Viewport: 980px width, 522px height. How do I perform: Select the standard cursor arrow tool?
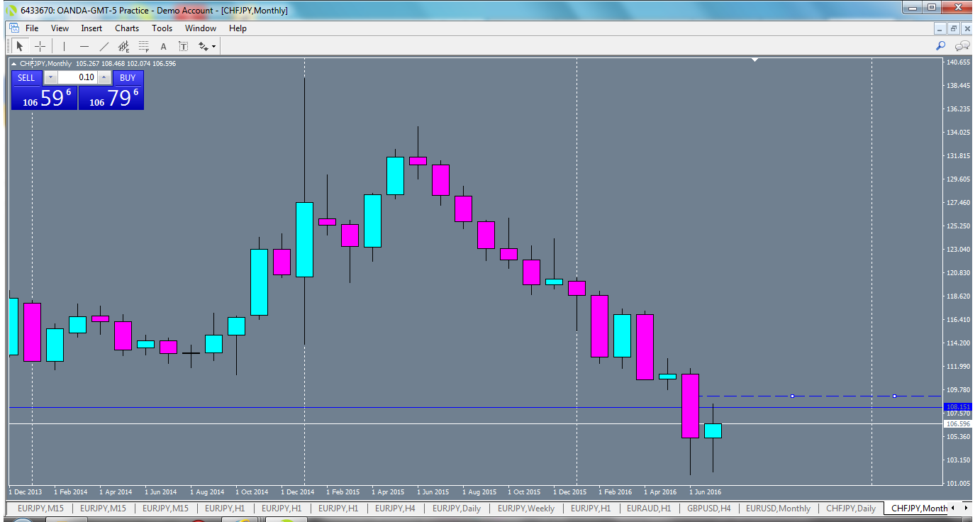[x=20, y=46]
